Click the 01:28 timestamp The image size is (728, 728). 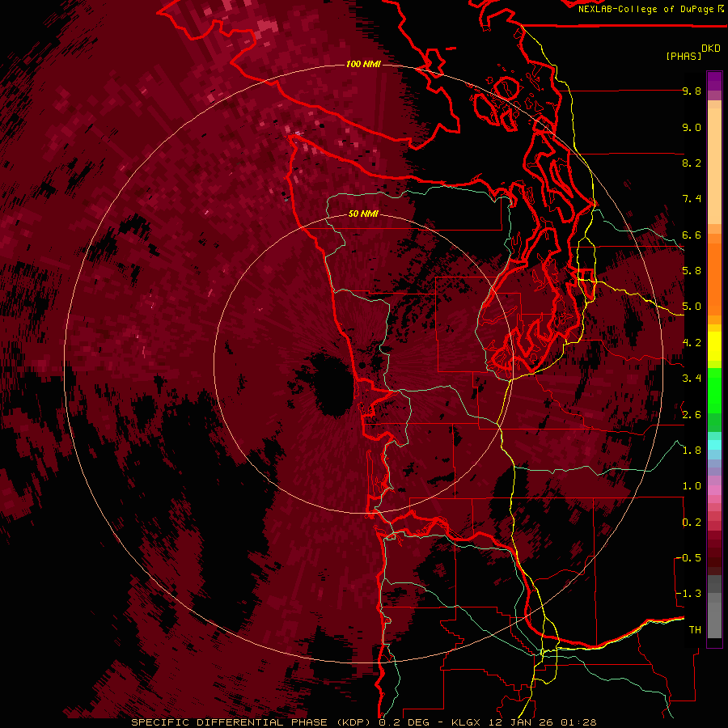click(x=578, y=722)
